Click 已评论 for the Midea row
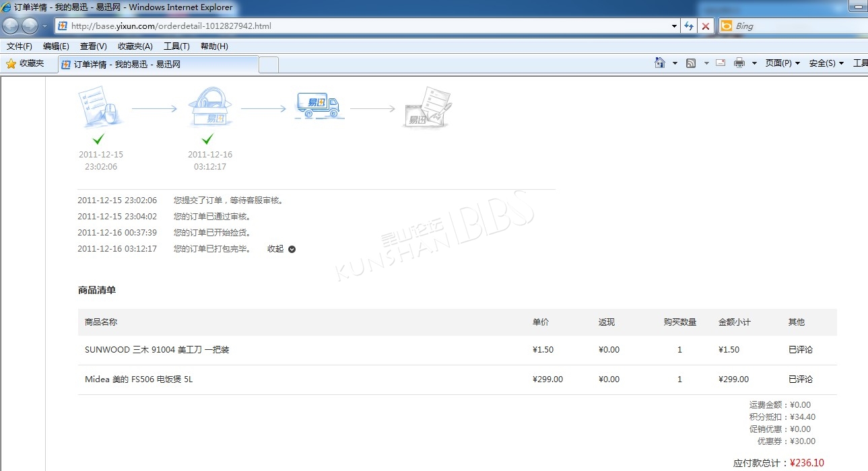This screenshot has width=868, height=471. [x=801, y=379]
